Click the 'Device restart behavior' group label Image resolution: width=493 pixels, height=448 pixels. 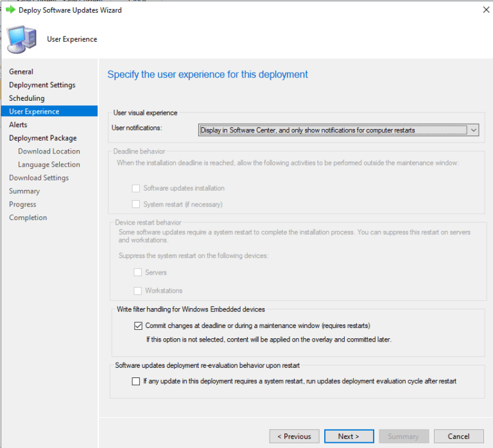coord(148,223)
